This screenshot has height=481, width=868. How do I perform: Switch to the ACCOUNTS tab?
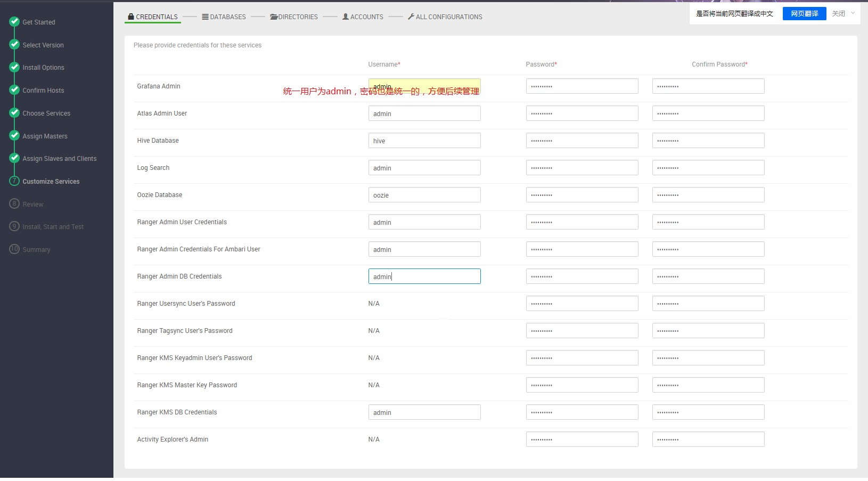[x=363, y=17]
